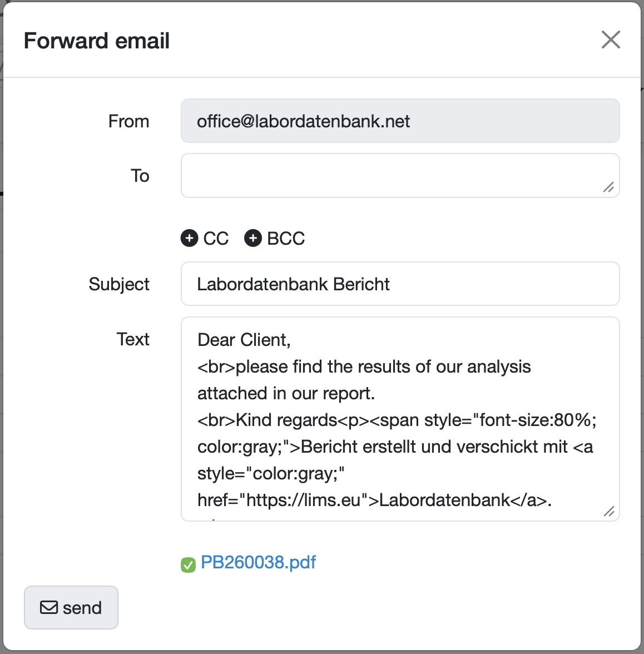Click the plus icon beside BCC
This screenshot has width=644, height=654.
[x=252, y=238]
